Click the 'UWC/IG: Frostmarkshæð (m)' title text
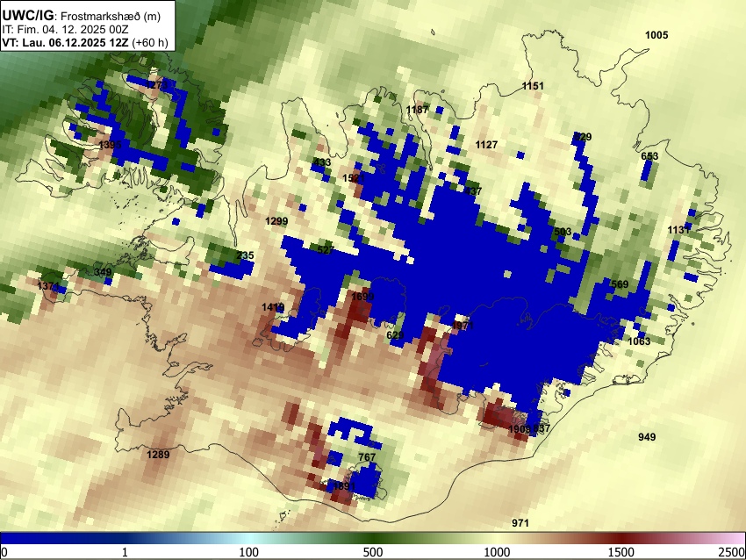746x560 pixels. point(82,16)
